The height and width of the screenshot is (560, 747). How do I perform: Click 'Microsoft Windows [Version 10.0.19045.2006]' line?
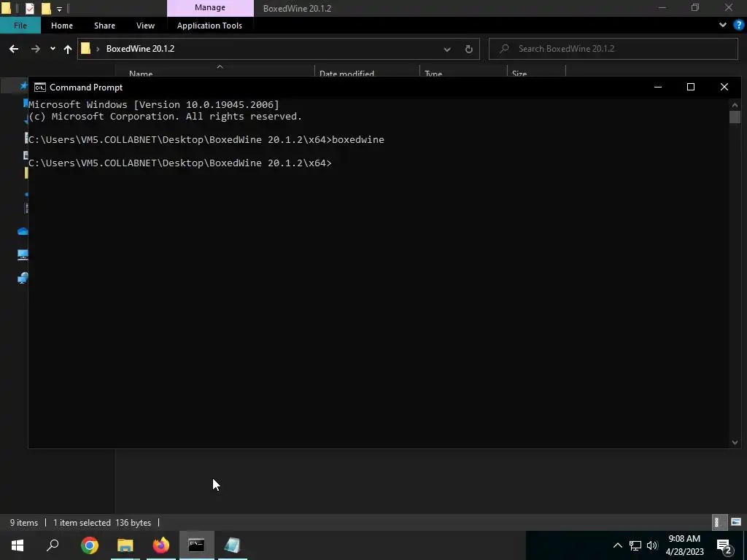[154, 105]
